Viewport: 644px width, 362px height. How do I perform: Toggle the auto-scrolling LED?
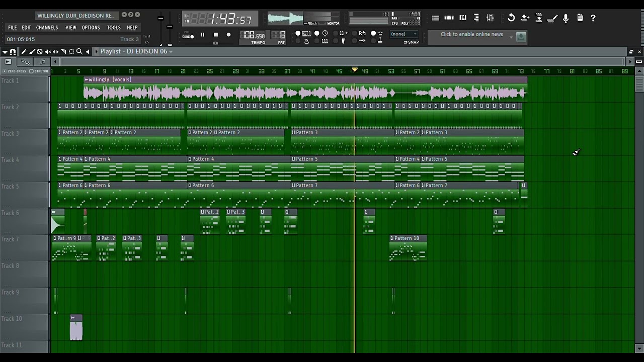354,41
